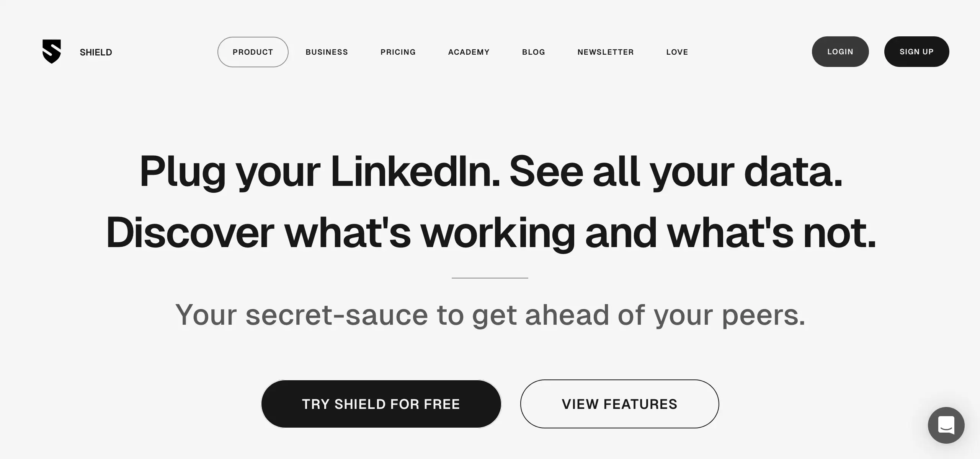Viewport: 980px width, 459px height.
Task: Click the Shield logo icon
Action: [52, 52]
